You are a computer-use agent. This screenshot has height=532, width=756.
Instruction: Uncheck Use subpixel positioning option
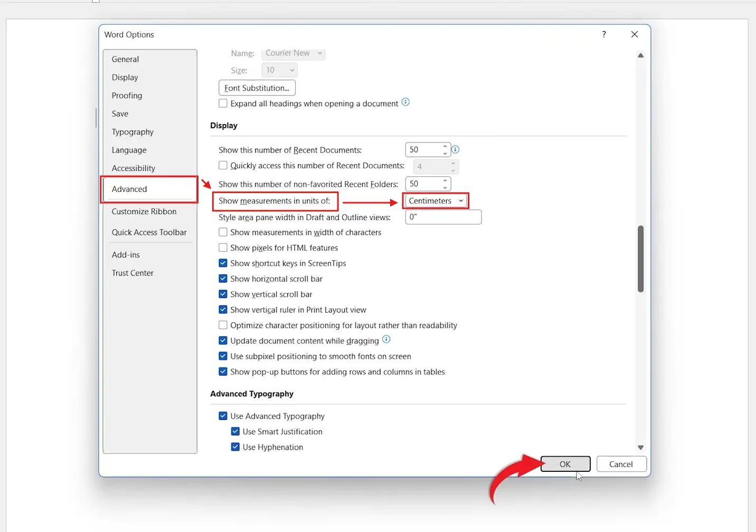(223, 356)
